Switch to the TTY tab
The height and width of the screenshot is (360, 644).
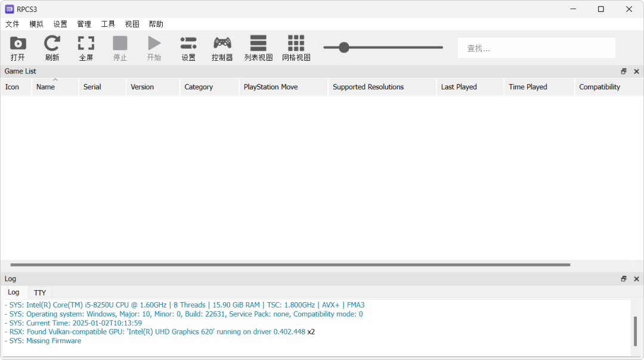(40, 293)
